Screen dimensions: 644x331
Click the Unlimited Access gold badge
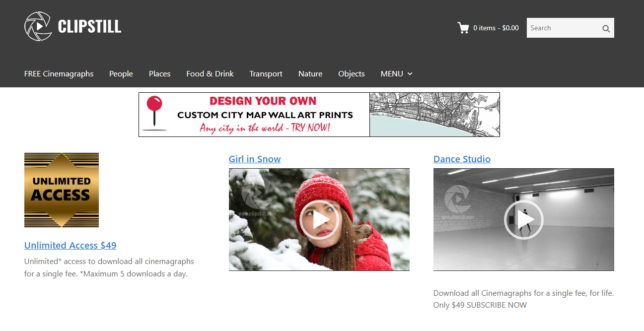point(62,190)
